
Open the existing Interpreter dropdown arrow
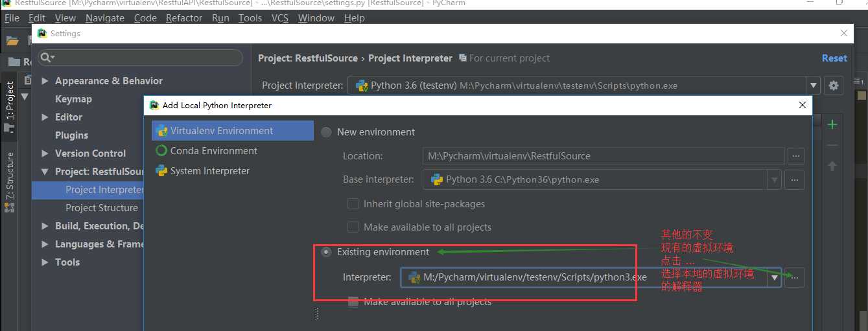774,277
